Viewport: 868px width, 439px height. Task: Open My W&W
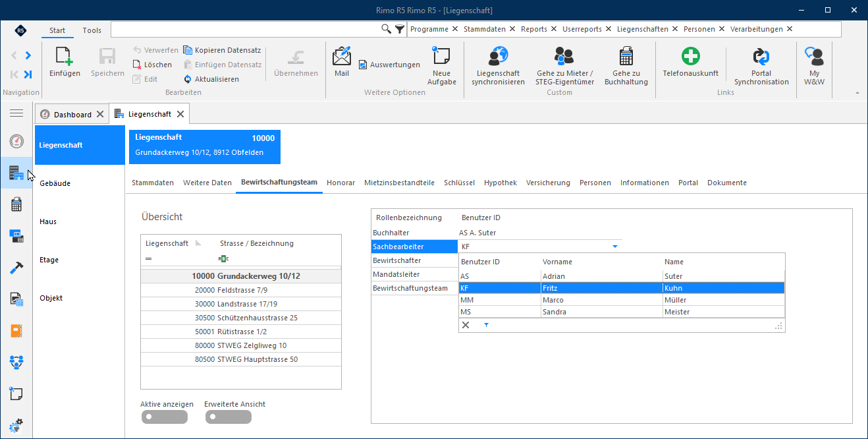[x=815, y=66]
